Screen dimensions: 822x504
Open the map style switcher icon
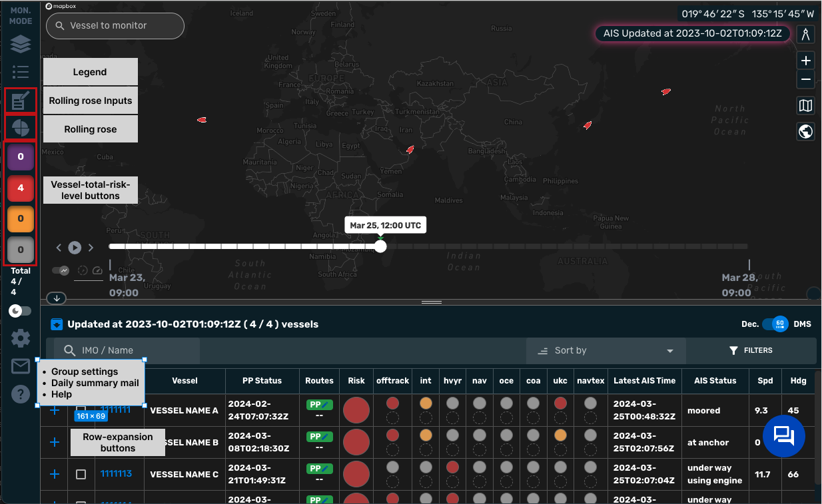[805, 105]
